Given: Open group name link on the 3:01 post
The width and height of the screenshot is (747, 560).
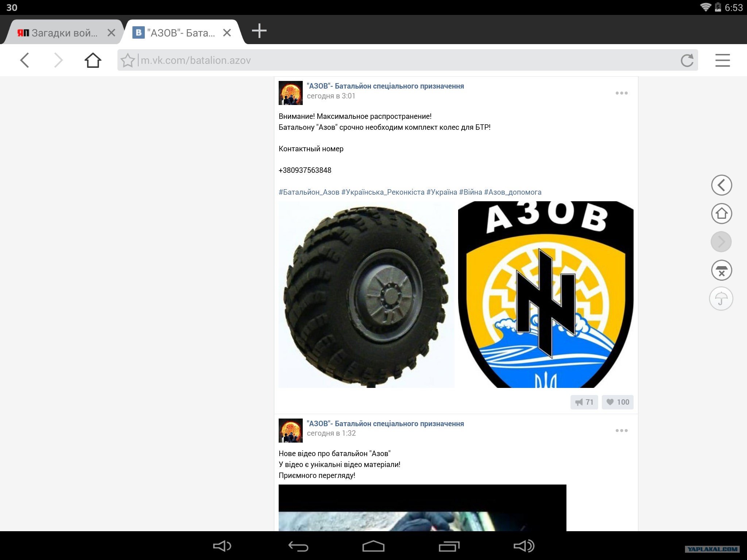Looking at the screenshot, I should pyautogui.click(x=385, y=86).
